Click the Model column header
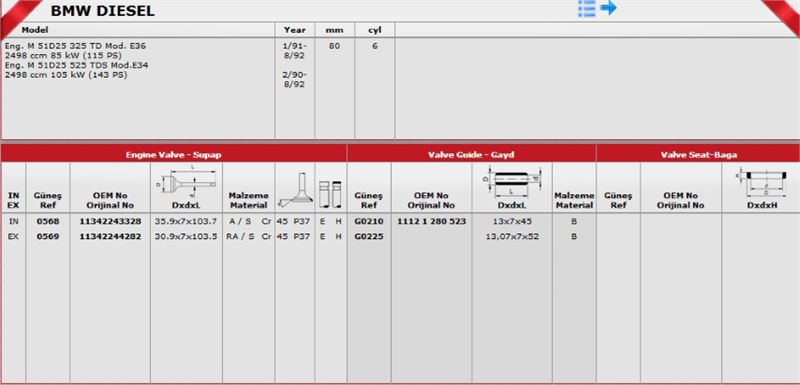800x385 pixels. click(x=35, y=30)
